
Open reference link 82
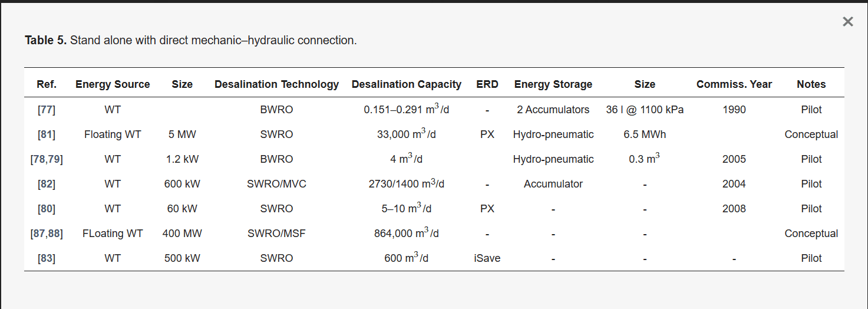(x=47, y=184)
